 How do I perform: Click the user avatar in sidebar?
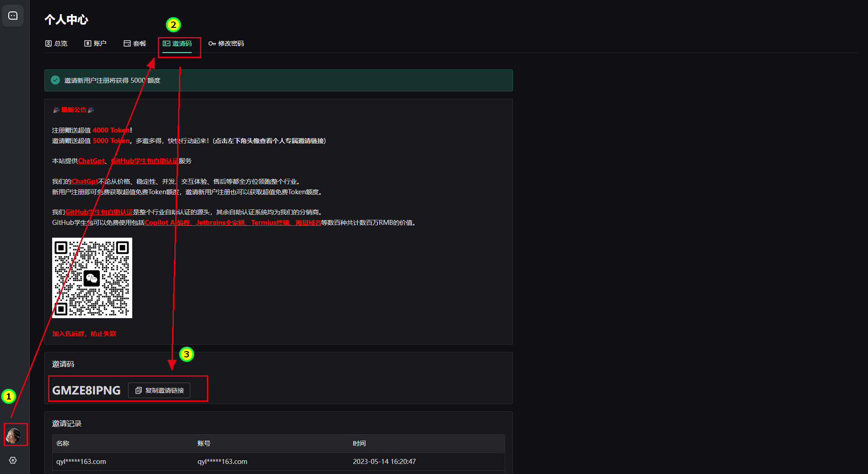[x=13, y=435]
